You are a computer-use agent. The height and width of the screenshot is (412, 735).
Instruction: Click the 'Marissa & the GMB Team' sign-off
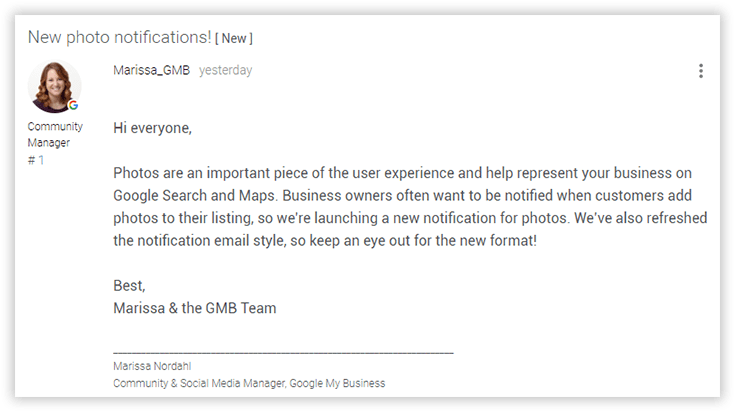(x=195, y=308)
